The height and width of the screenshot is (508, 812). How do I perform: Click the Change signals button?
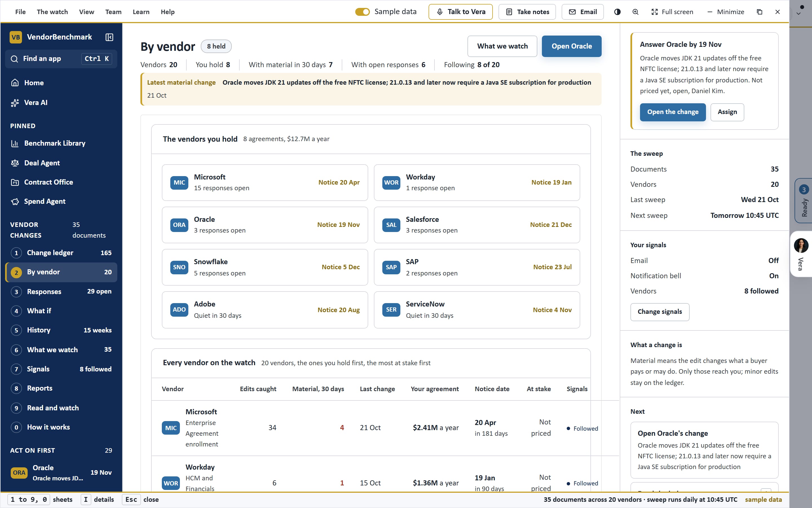click(660, 312)
